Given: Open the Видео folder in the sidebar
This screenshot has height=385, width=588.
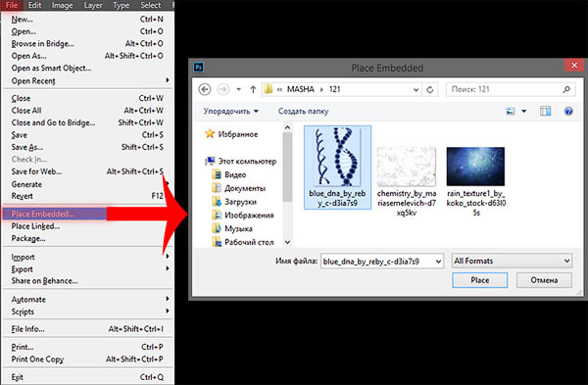Looking at the screenshot, I should tap(228, 174).
